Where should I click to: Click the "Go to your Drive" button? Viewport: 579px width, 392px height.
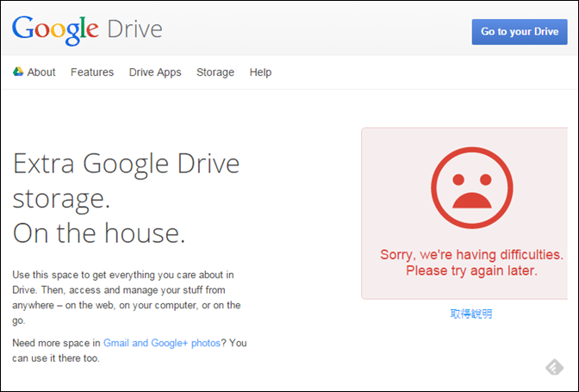[x=520, y=32]
